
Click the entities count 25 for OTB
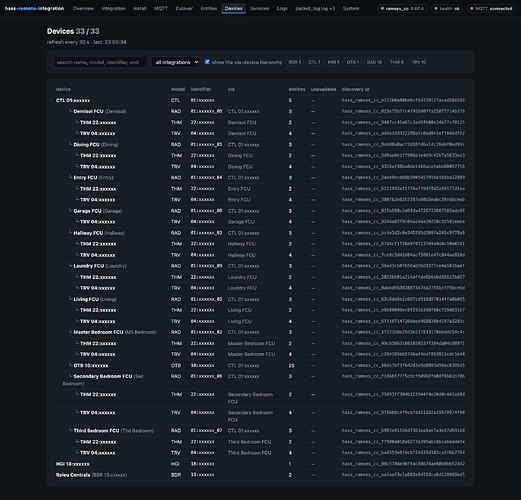pyautogui.click(x=292, y=366)
